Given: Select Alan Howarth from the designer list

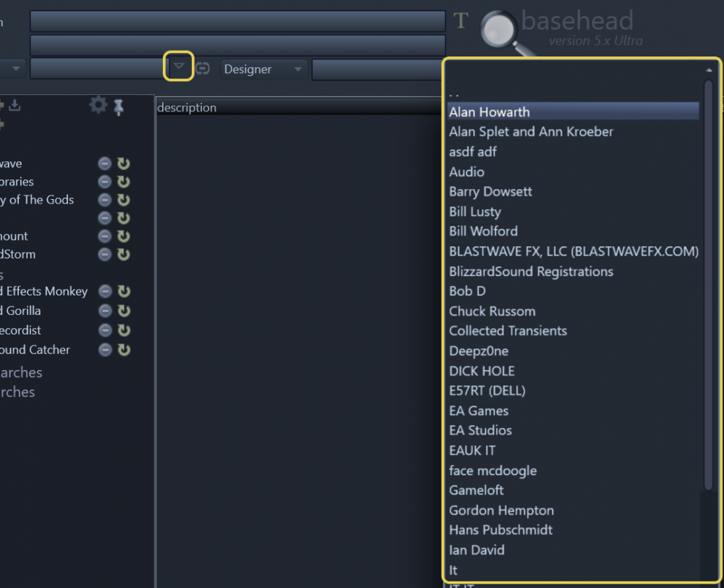Looking at the screenshot, I should pos(573,112).
